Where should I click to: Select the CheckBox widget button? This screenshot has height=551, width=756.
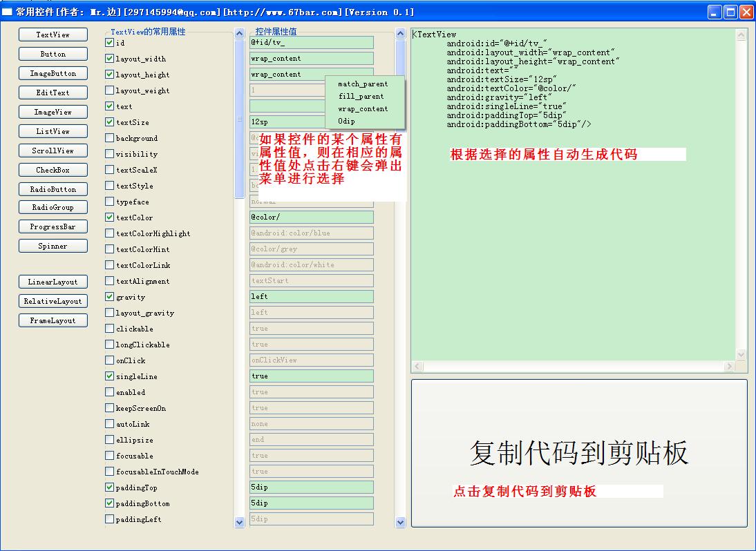click(53, 170)
